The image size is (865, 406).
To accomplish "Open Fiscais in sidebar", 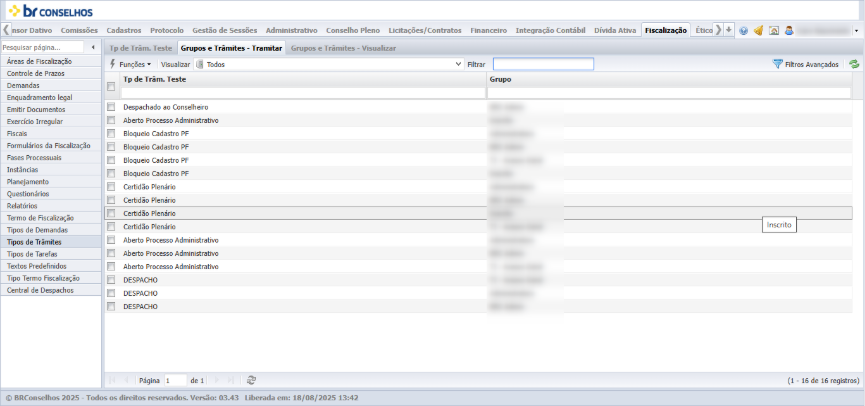I will tap(51, 133).
